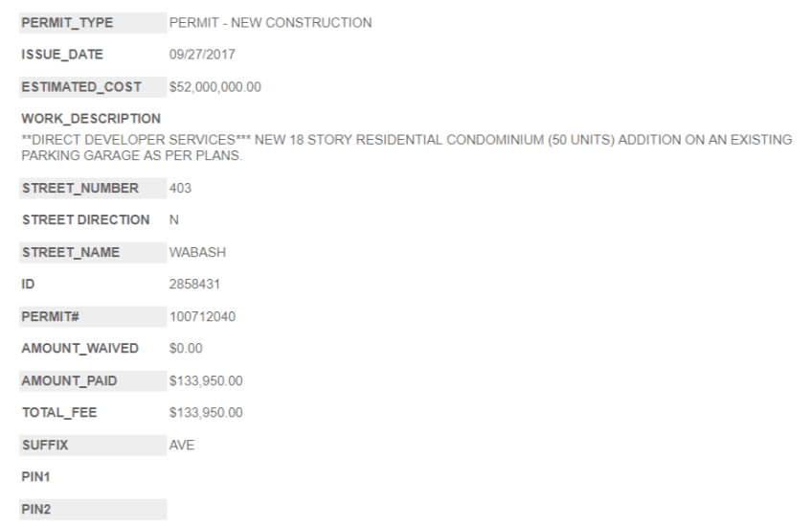Click the work description paragraph text

(x=406, y=148)
